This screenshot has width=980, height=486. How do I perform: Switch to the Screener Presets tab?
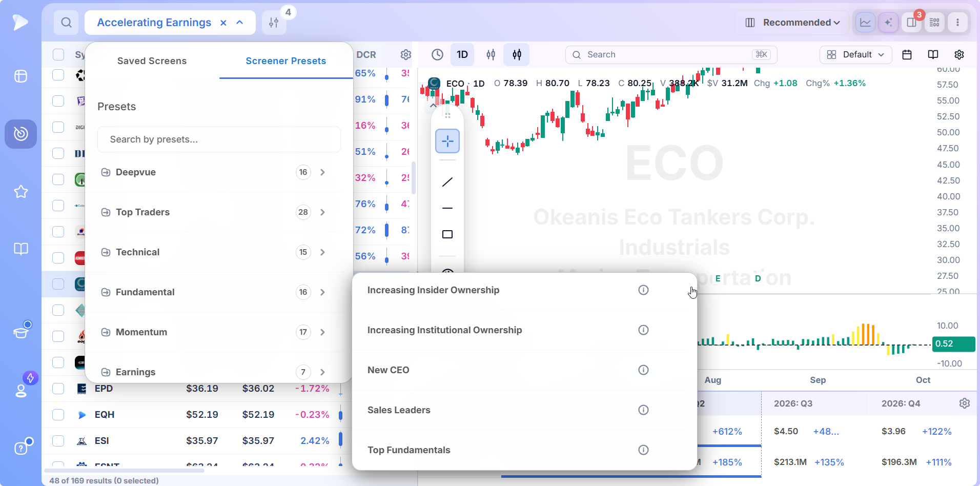point(286,61)
